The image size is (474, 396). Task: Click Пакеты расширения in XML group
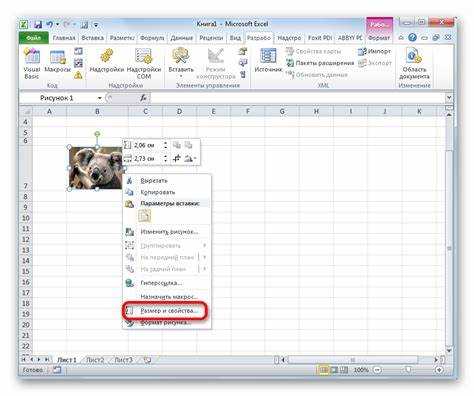(320, 63)
